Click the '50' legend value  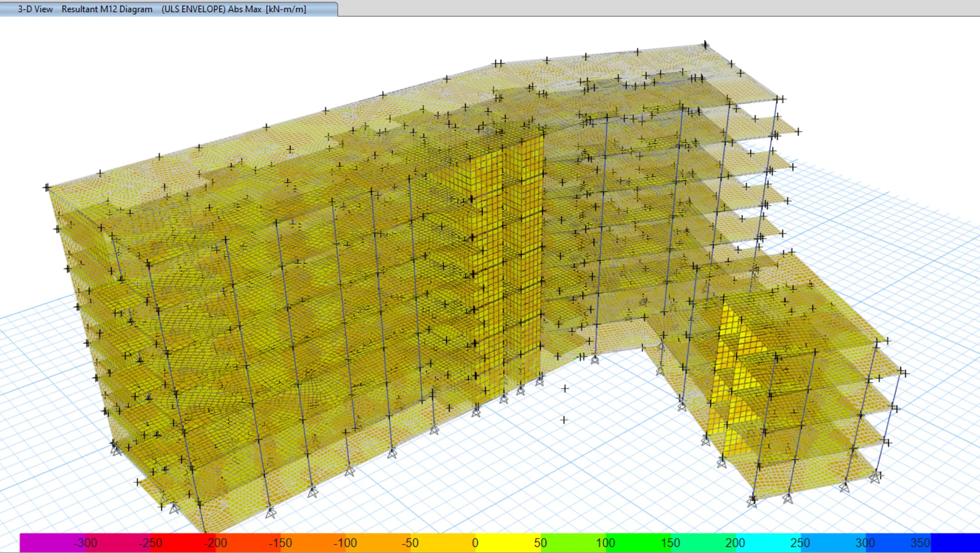(540, 543)
